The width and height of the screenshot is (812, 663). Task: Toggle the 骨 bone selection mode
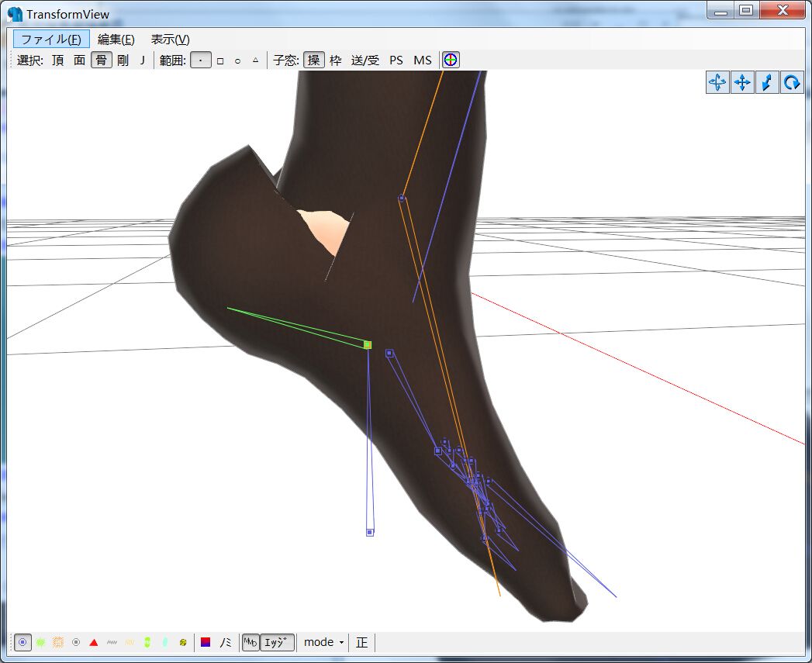point(102,60)
